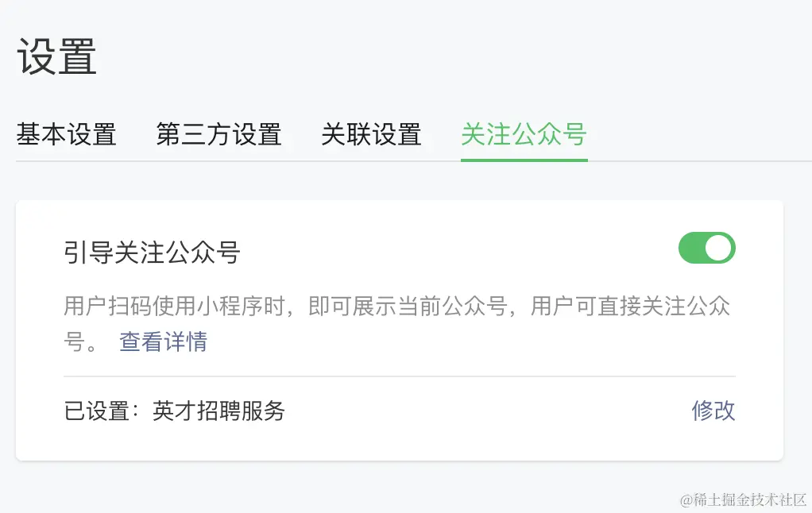Image resolution: width=812 pixels, height=513 pixels.
Task: Select the 英才招聘服务 account name
Action: pyautogui.click(x=218, y=411)
